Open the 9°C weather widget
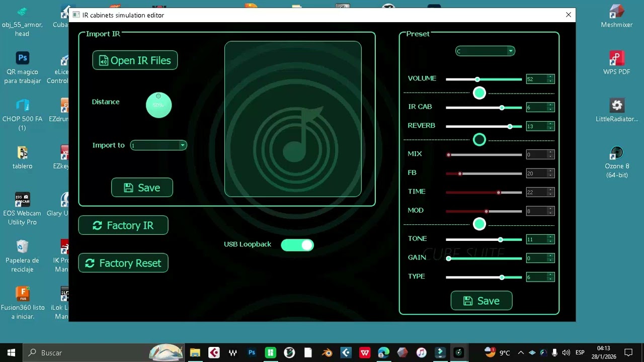Screen dimensions: 644x362 point(498,352)
